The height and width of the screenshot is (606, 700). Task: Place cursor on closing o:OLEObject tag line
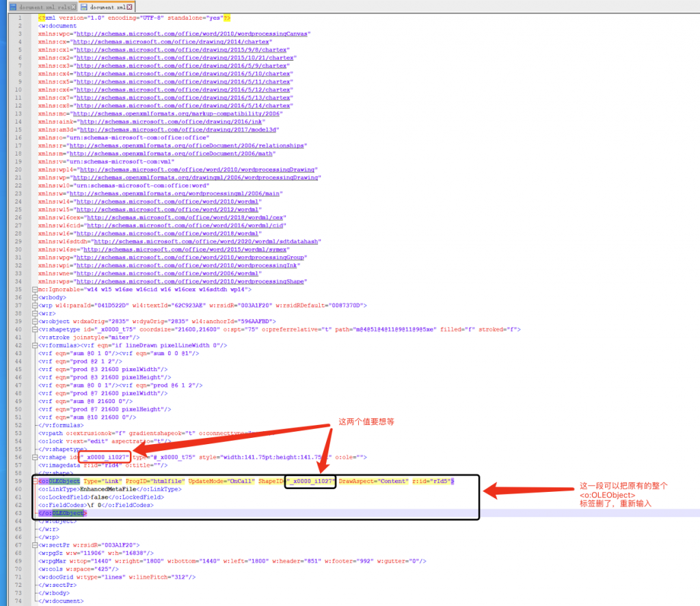[62, 513]
